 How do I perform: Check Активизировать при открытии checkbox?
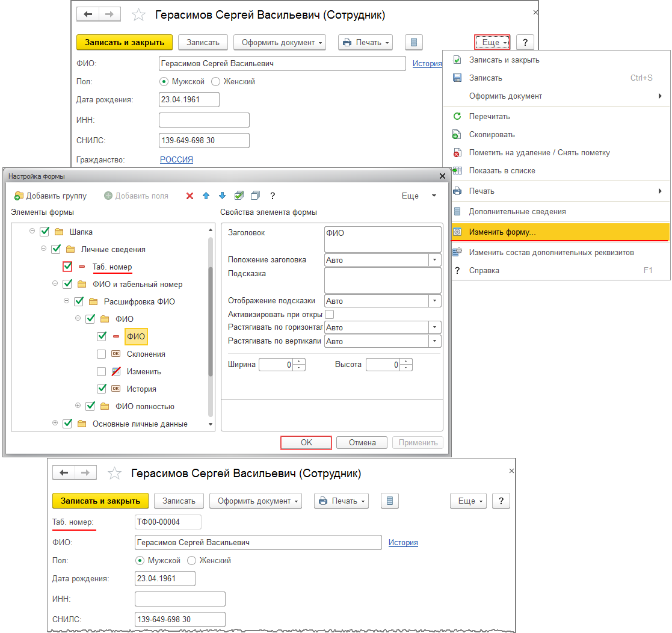tap(329, 315)
